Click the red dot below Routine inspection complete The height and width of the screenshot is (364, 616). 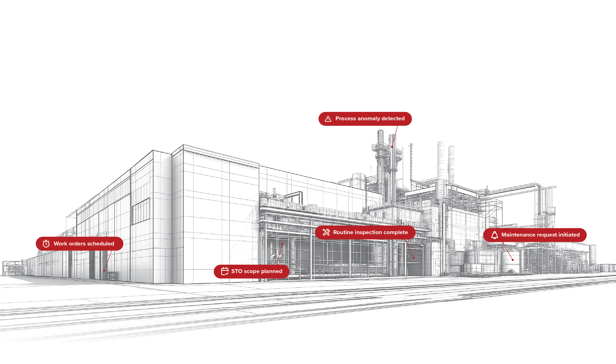414,258
